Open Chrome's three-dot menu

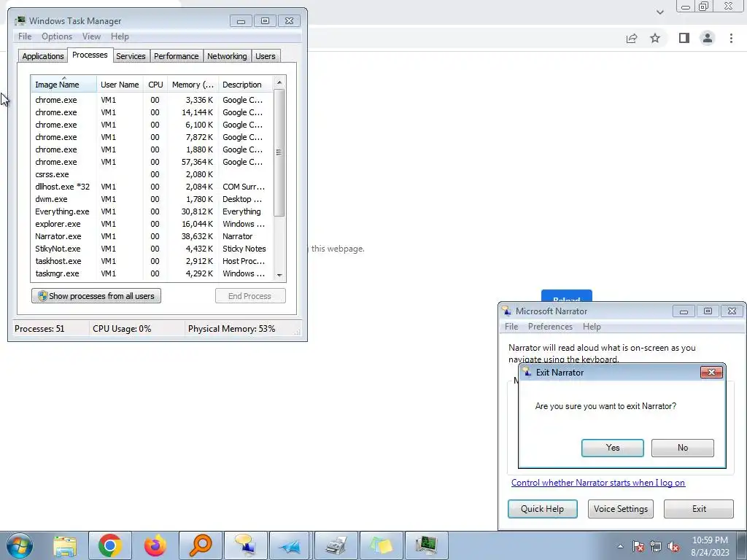coord(731,38)
